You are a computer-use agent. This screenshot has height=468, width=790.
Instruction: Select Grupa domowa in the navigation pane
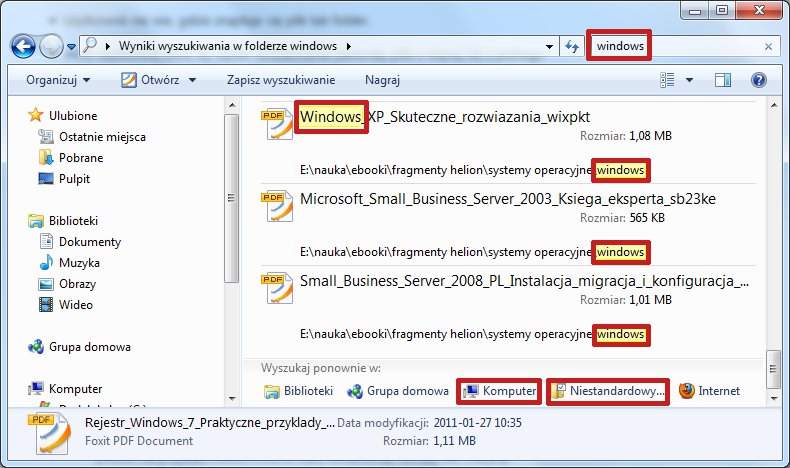coord(90,347)
